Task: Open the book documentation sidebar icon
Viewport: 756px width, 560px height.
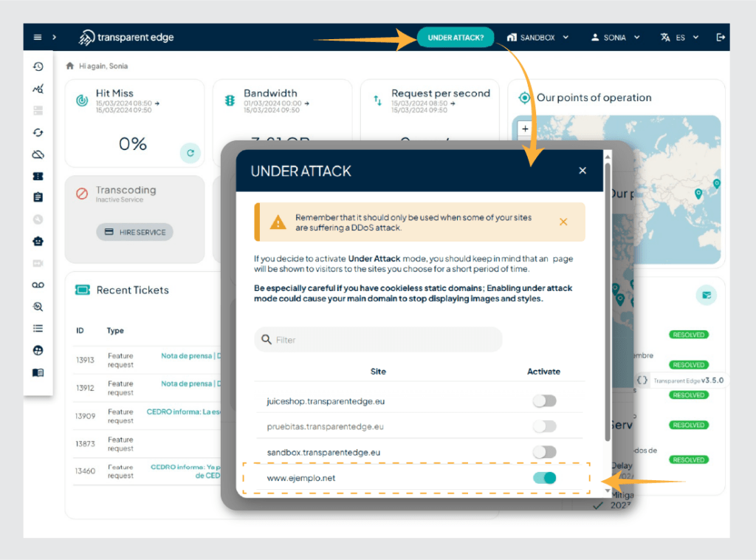Action: [38, 372]
